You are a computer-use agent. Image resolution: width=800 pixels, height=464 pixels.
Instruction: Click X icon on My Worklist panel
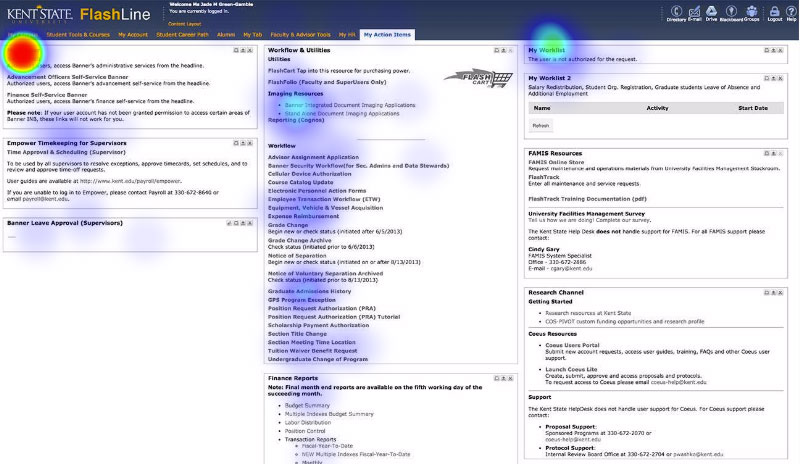[780, 51]
